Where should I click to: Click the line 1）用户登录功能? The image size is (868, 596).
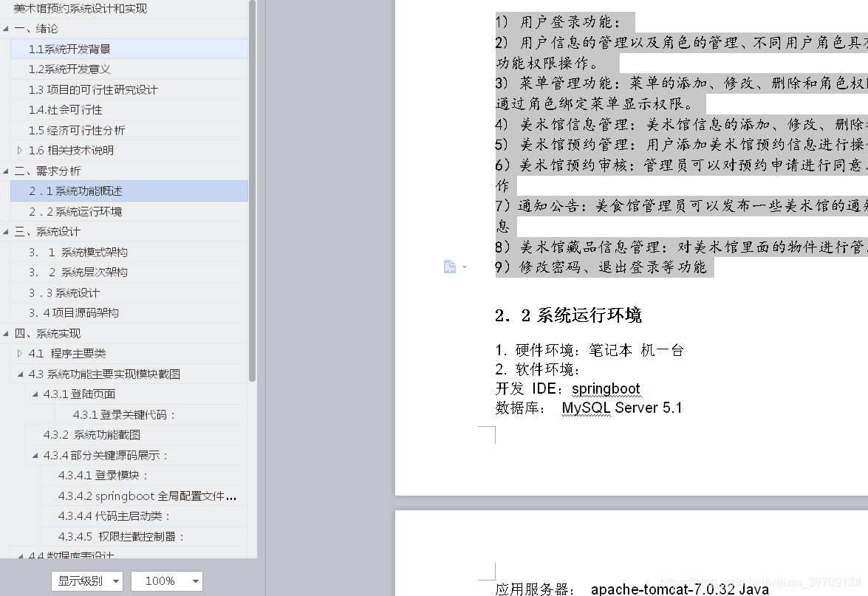pyautogui.click(x=558, y=21)
